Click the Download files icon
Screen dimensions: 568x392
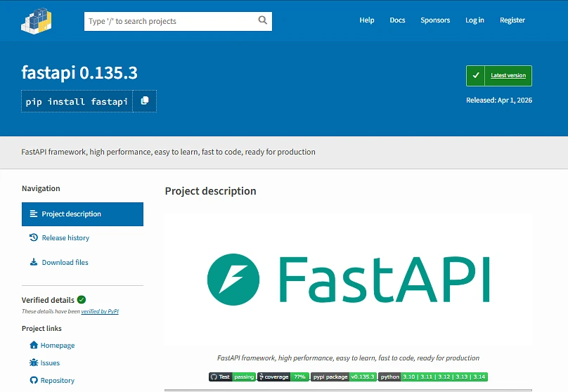click(34, 262)
